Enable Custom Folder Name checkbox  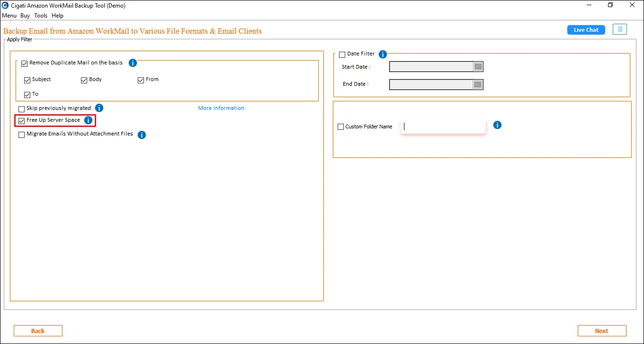click(x=340, y=127)
